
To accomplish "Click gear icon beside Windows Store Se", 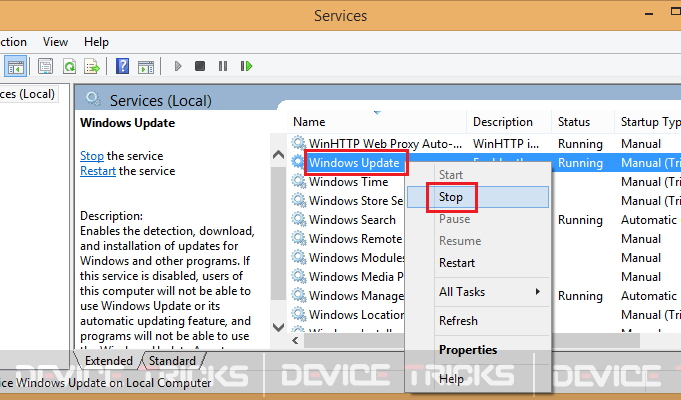I will (298, 200).
